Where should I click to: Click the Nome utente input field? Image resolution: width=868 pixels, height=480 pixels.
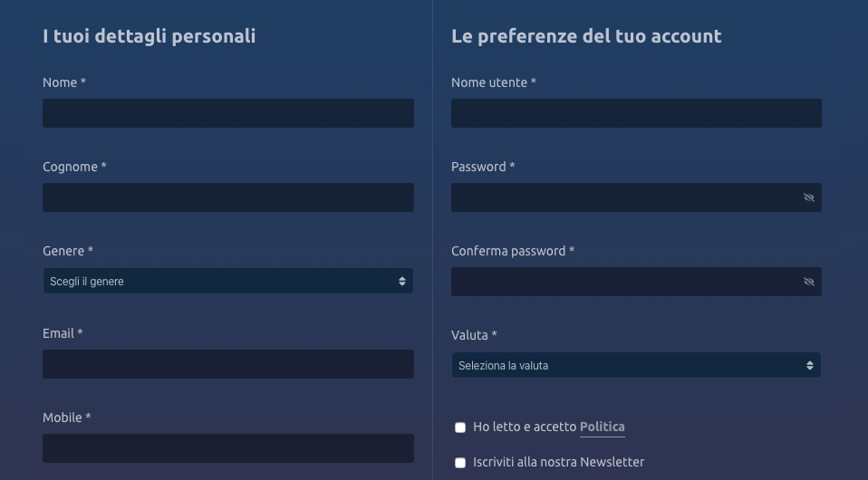(637, 113)
